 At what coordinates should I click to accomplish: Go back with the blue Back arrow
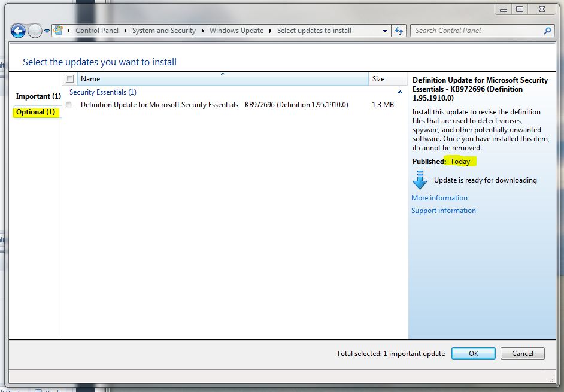point(18,31)
